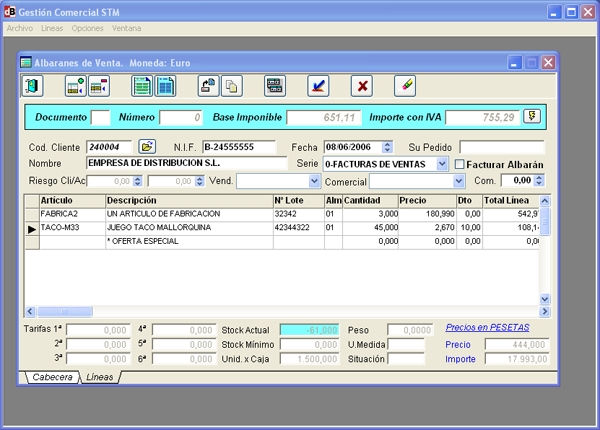Click the eraser clear icon in toolbar
This screenshot has width=600, height=430.
(x=405, y=86)
